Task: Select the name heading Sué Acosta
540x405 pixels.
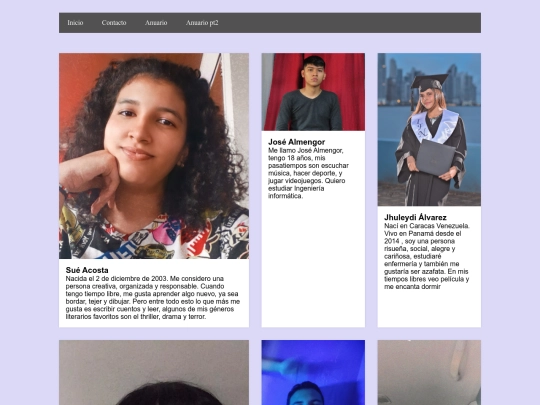Action: [87, 270]
